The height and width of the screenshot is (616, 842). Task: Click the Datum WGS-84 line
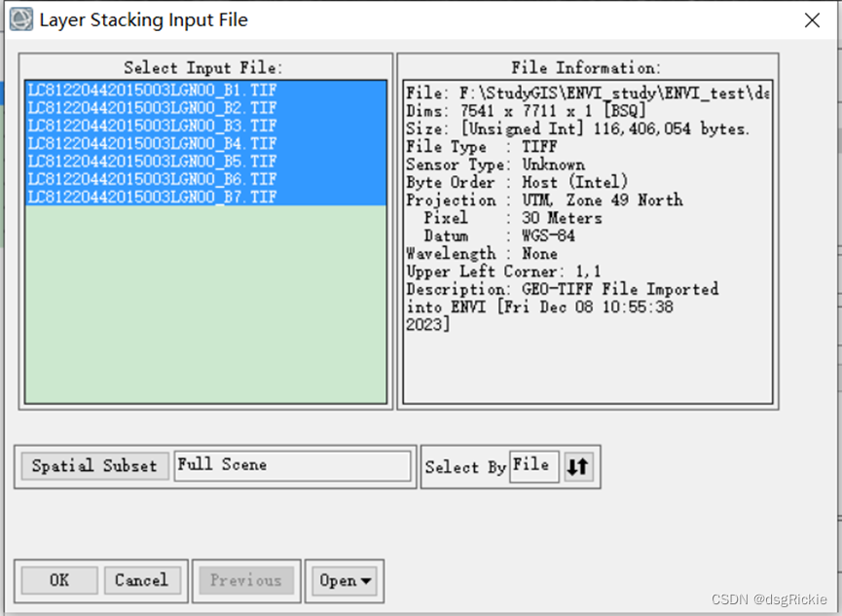pos(498,236)
